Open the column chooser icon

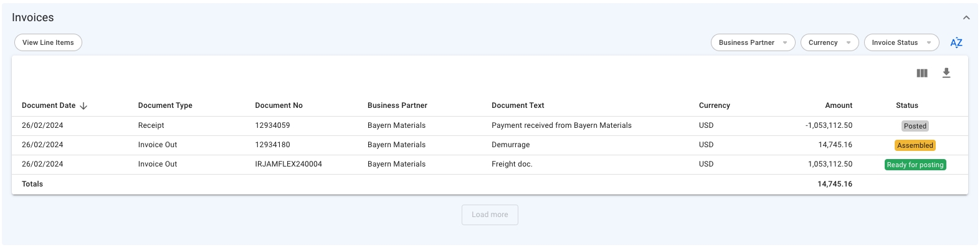(x=922, y=73)
